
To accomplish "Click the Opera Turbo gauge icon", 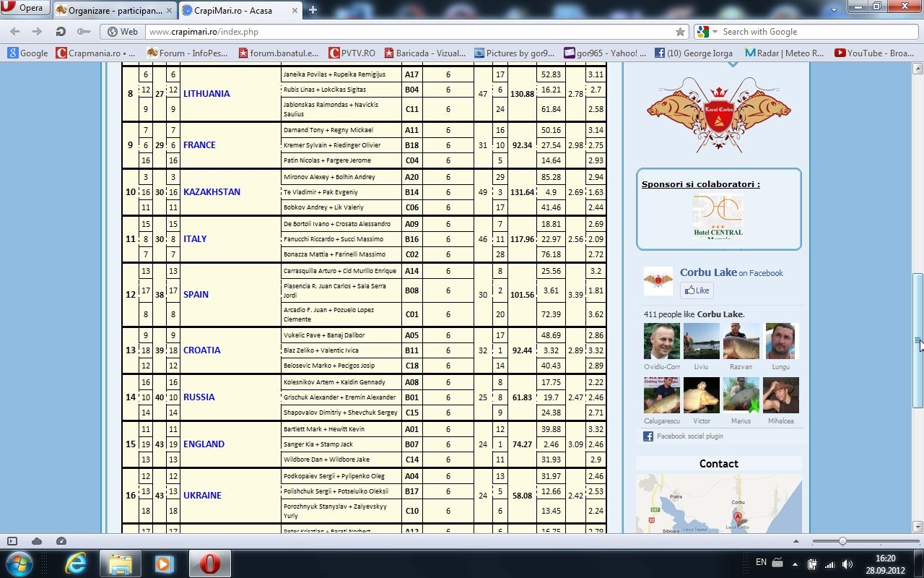I will (61, 541).
